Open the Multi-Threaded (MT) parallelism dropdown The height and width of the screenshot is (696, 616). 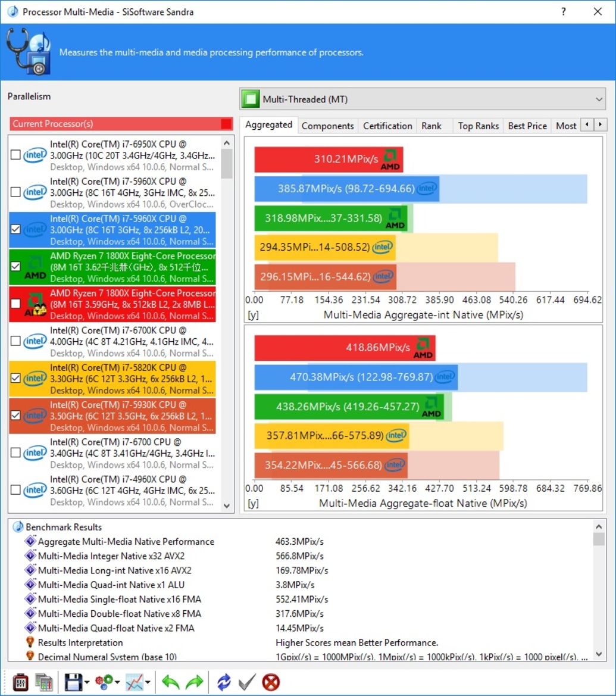coord(423,99)
